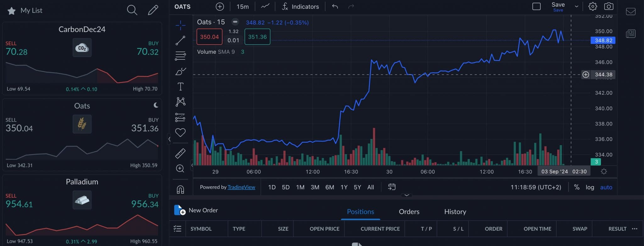Select the crosshair cursor tool
Screen dimensions: 644x246
point(180,25)
